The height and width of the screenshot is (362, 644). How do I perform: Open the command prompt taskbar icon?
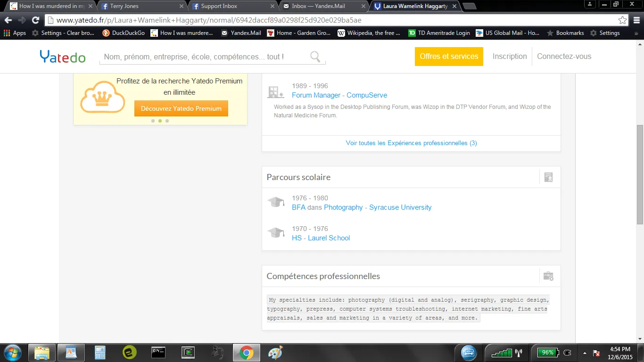tap(158, 353)
